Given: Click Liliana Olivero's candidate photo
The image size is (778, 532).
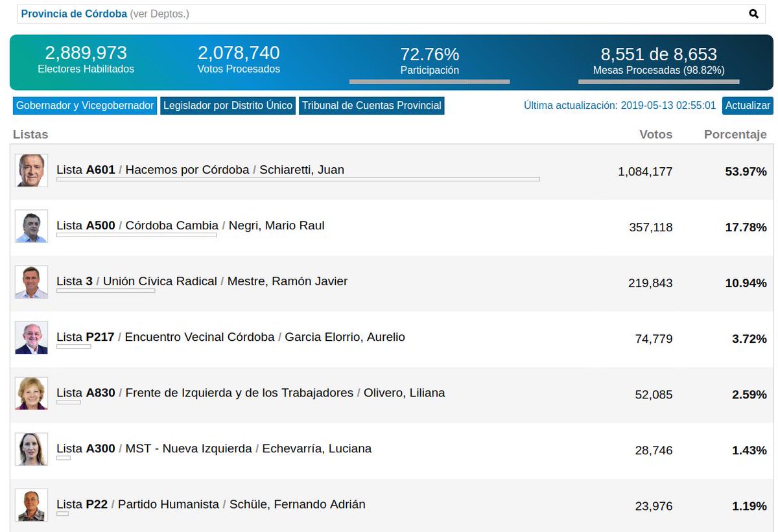Looking at the screenshot, I should pos(32,393).
